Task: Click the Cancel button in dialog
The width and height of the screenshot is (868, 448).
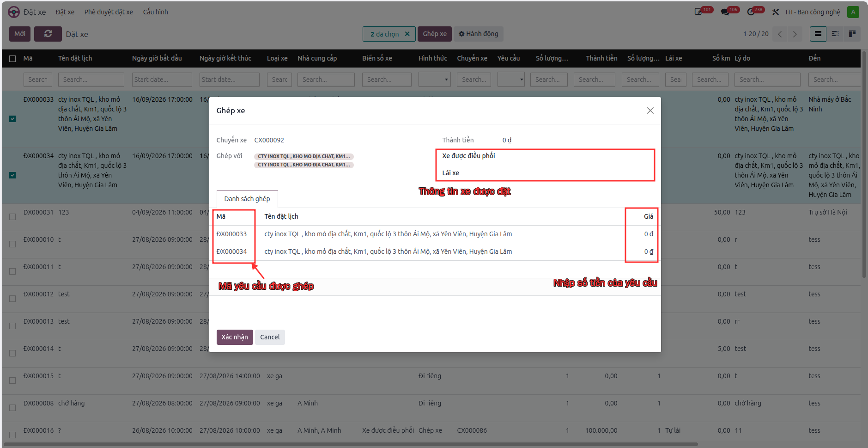Action: pos(270,337)
